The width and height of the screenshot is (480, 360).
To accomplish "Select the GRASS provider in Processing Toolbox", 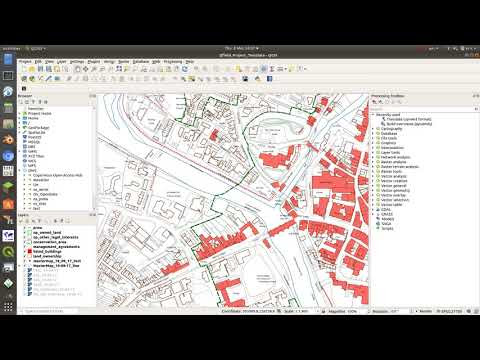I will tap(387, 214).
